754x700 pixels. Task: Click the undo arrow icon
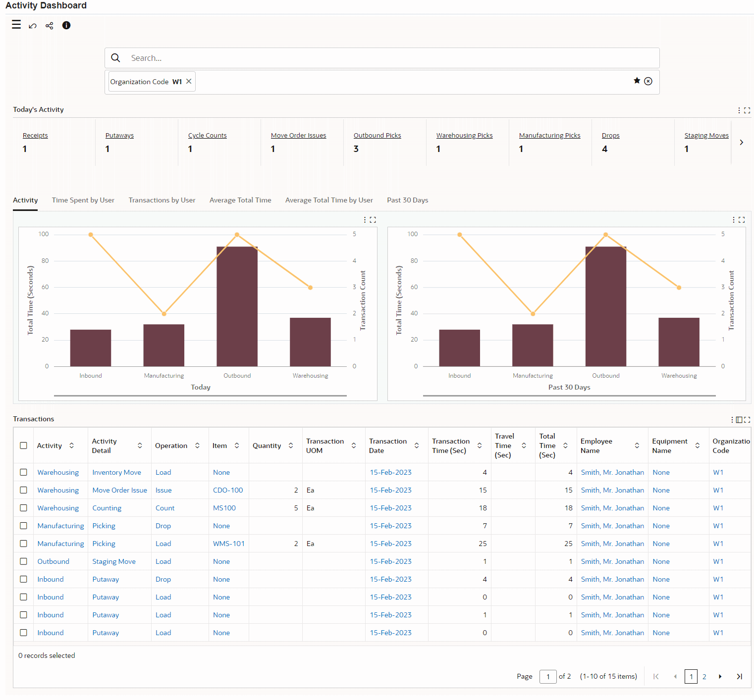pos(33,26)
